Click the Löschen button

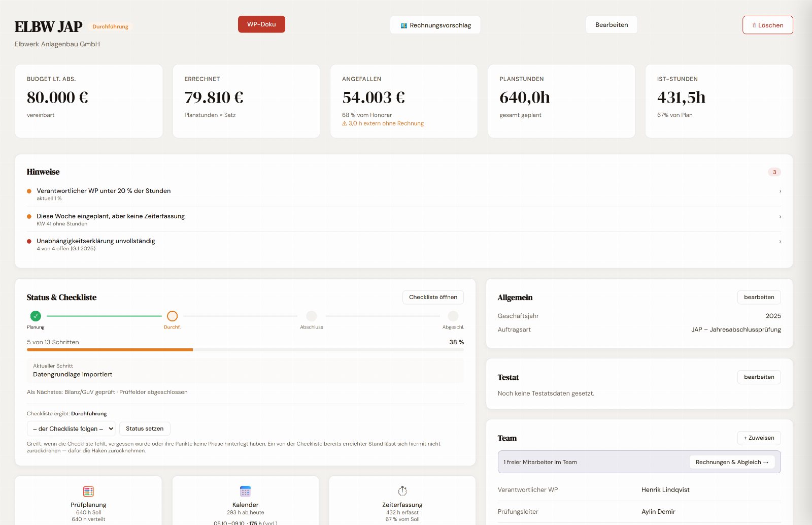[767, 25]
